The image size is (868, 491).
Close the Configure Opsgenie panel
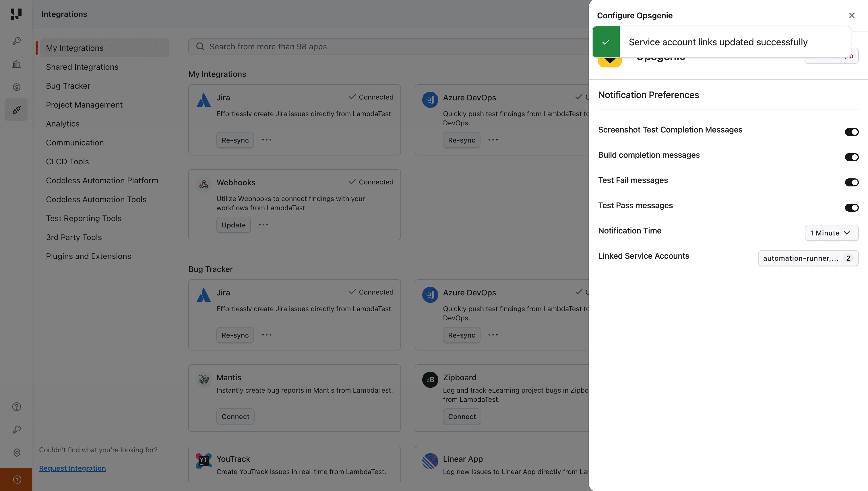click(852, 15)
